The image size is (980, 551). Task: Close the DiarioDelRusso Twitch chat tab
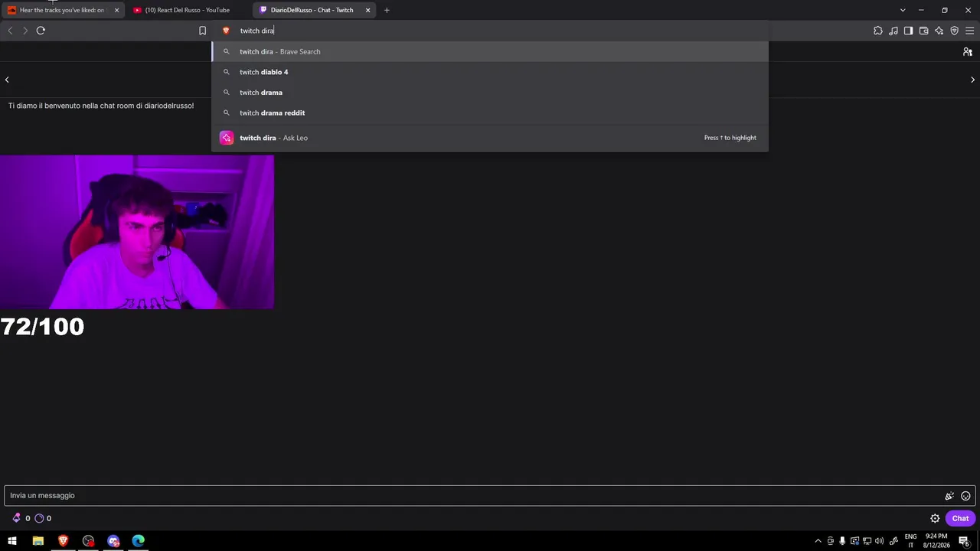[367, 10]
